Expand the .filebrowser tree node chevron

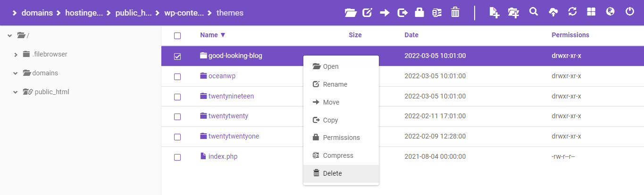click(16, 55)
